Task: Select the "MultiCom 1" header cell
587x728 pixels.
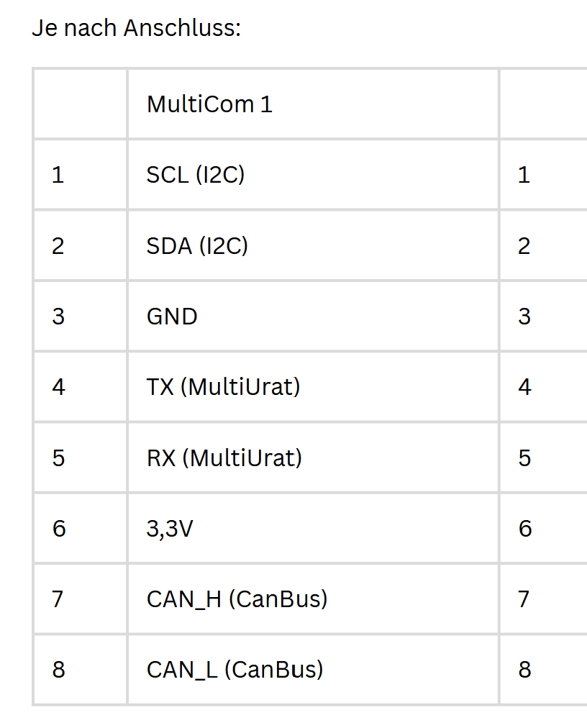Action: [209, 104]
